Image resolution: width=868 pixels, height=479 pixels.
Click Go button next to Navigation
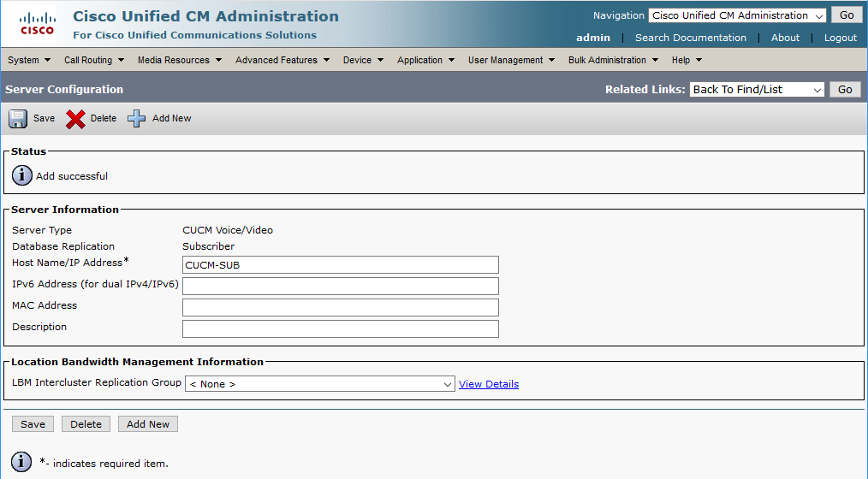(x=847, y=15)
